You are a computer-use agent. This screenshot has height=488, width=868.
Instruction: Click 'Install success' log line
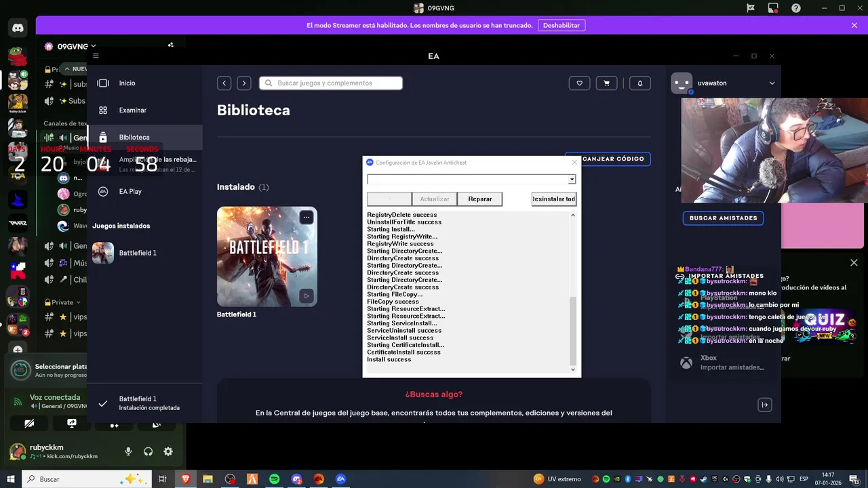pos(389,359)
